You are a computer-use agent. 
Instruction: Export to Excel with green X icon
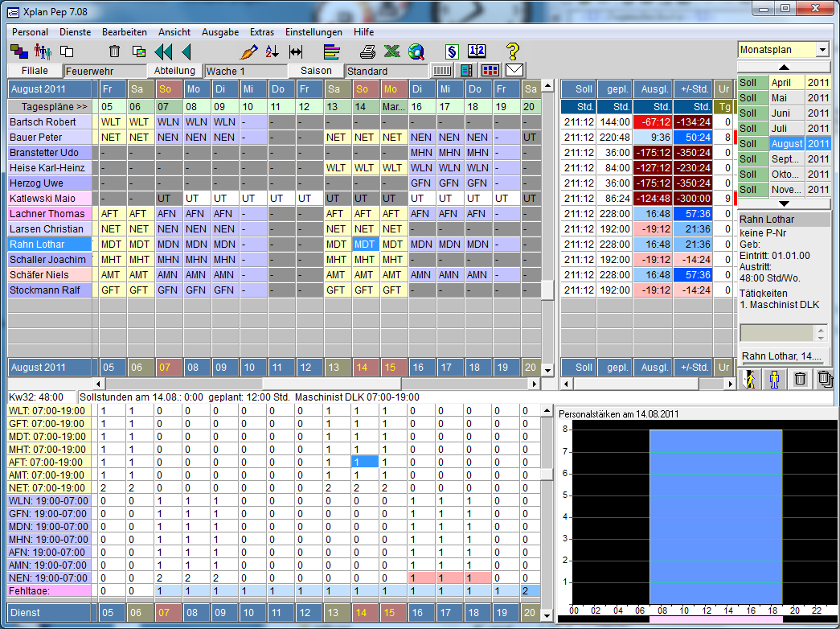coord(392,51)
